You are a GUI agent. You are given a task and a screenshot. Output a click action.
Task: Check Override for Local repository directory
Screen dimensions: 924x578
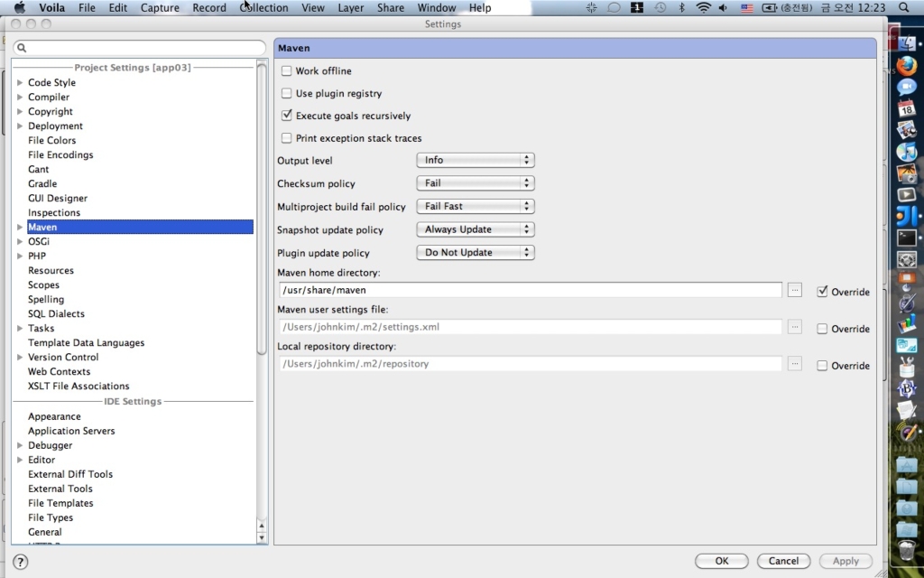(x=822, y=366)
